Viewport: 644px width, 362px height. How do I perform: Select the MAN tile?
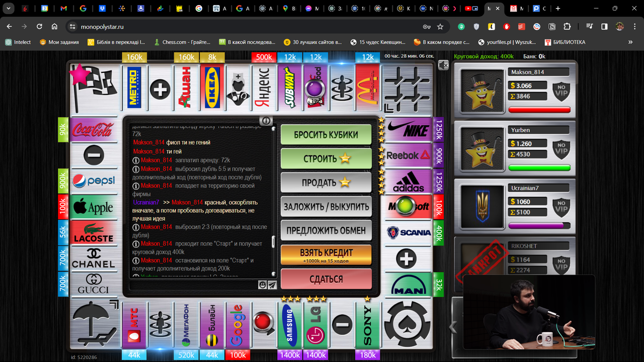tap(408, 285)
